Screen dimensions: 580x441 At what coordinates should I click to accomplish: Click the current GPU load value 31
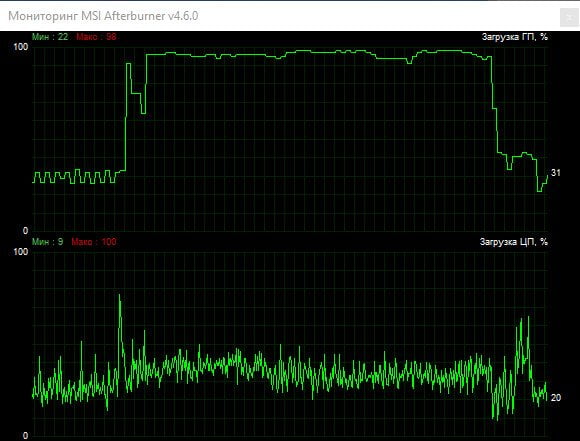556,173
